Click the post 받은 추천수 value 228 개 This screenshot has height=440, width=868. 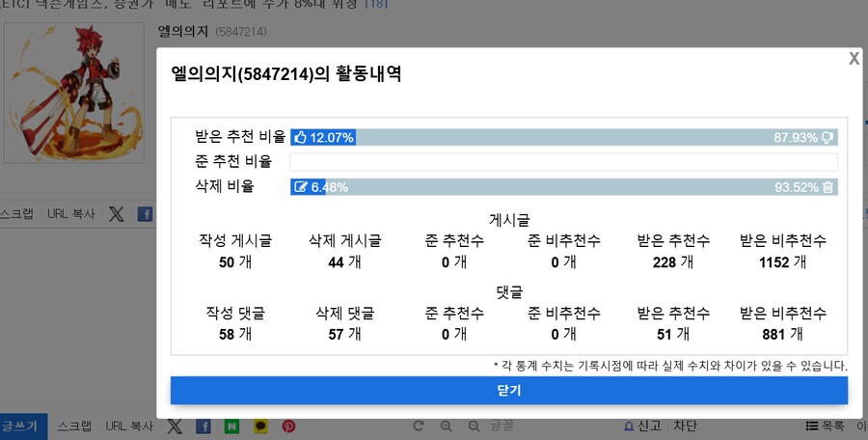point(672,262)
